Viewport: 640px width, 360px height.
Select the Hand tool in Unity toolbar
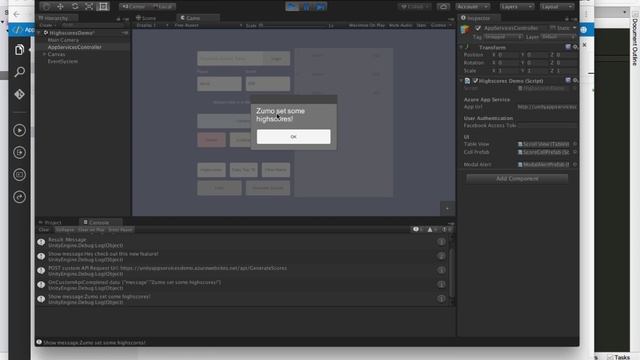coord(46,7)
